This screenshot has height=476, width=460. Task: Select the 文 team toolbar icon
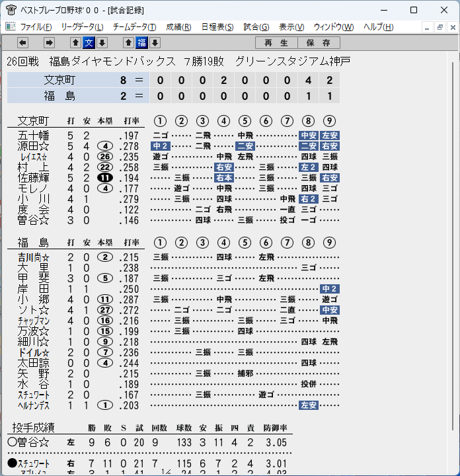click(x=89, y=43)
